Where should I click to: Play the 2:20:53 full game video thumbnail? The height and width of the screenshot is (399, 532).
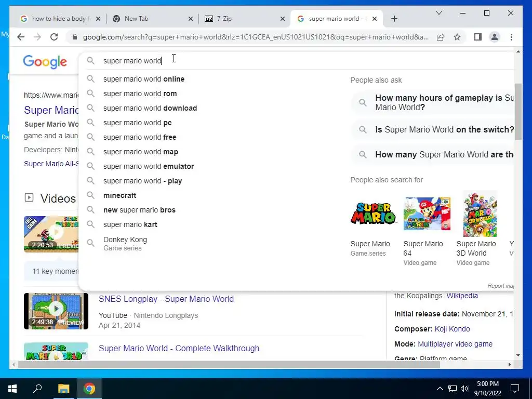click(51, 234)
